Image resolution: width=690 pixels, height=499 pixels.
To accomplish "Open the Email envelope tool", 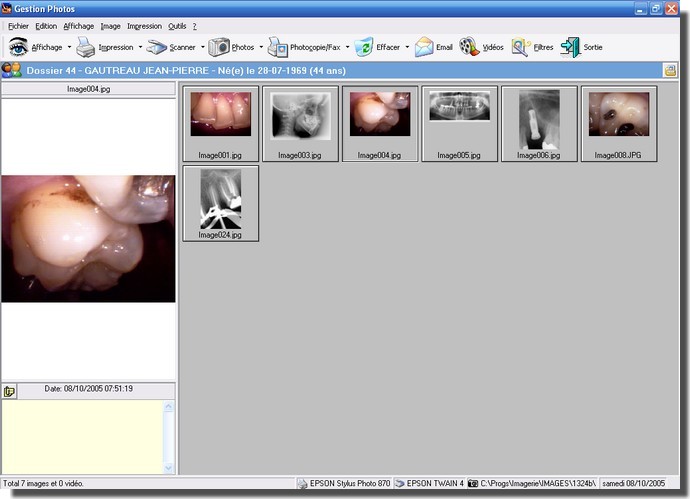I will (x=424, y=47).
